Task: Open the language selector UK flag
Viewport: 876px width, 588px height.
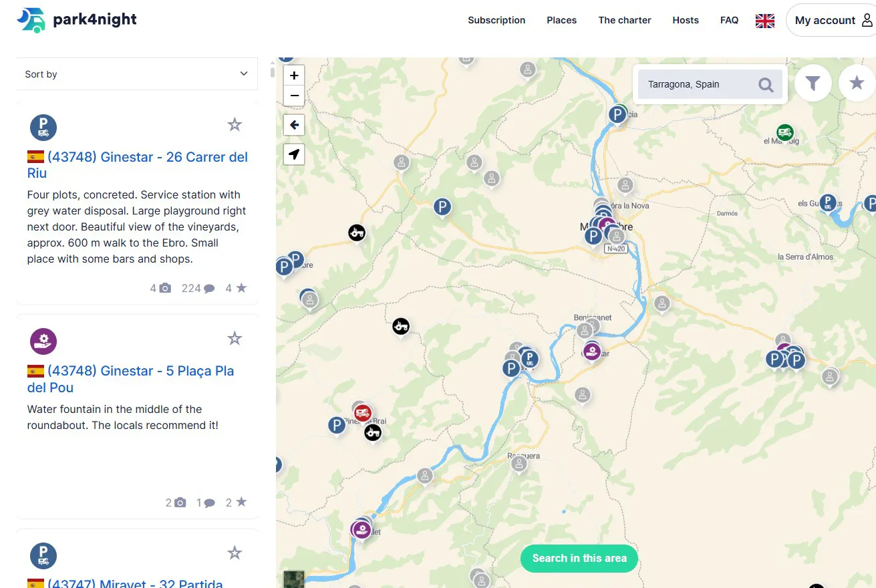Action: (x=765, y=21)
